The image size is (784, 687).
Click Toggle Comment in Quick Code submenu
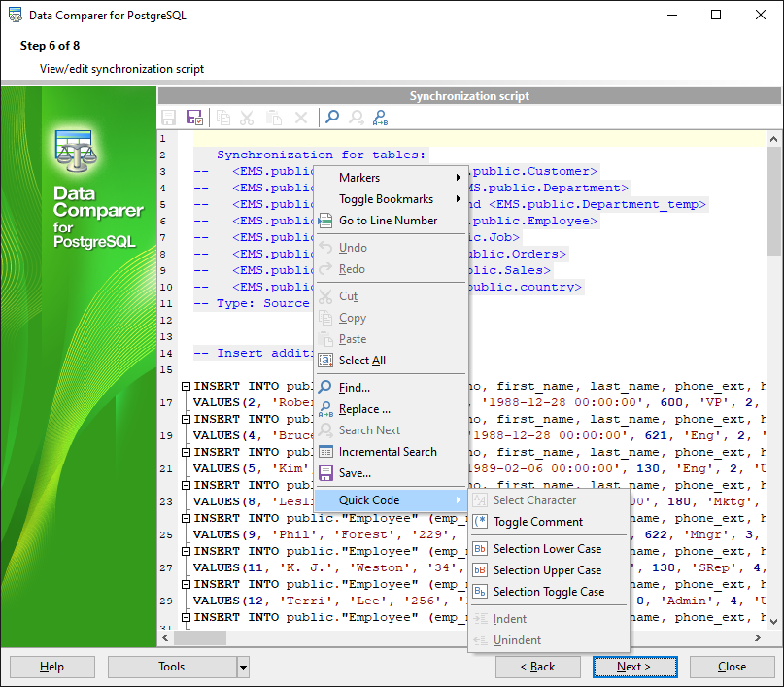coord(537,522)
